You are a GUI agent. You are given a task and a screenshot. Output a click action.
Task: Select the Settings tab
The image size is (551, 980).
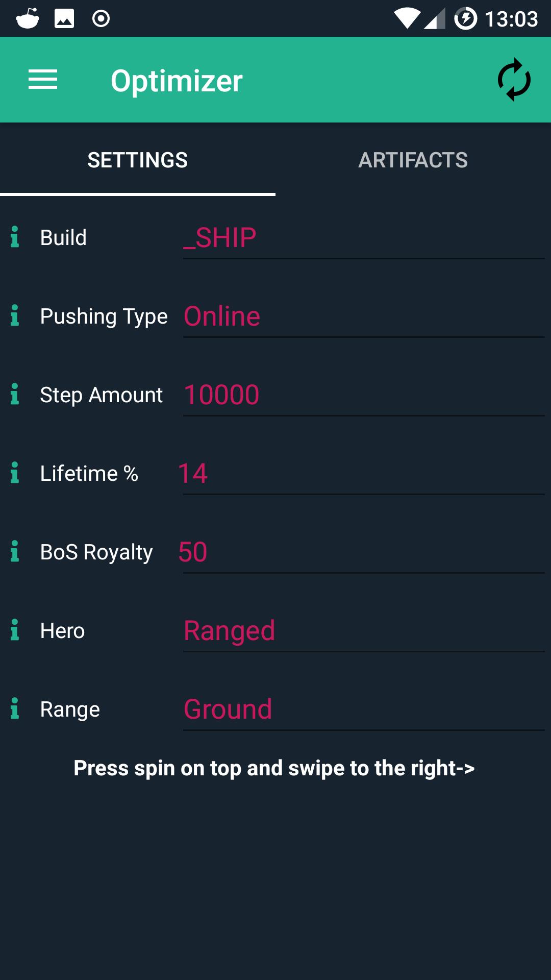point(138,160)
